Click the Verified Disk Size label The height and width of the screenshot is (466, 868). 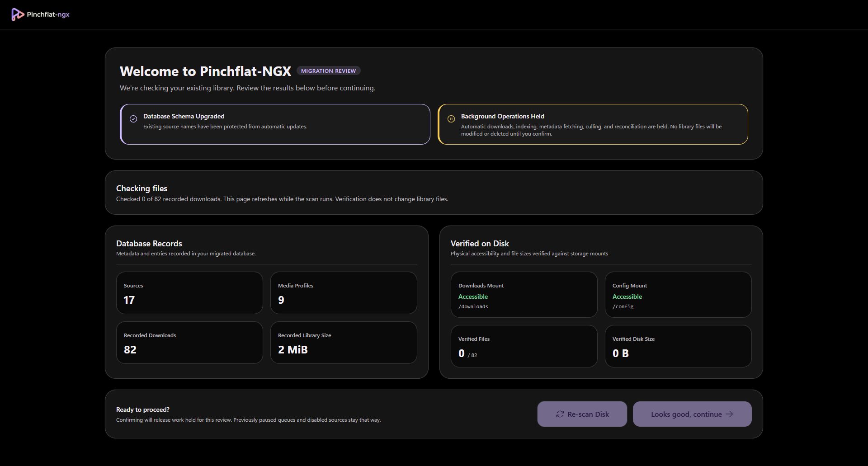[633, 339]
